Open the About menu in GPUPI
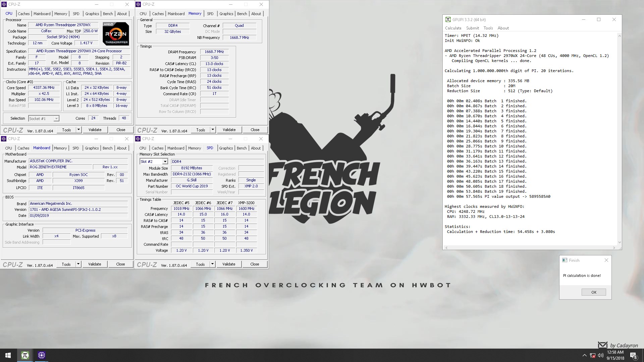 [x=503, y=28]
